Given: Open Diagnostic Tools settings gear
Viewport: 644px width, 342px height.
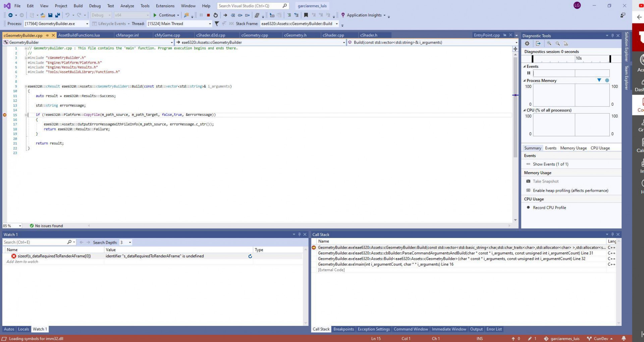Looking at the screenshot, I should tap(527, 44).
